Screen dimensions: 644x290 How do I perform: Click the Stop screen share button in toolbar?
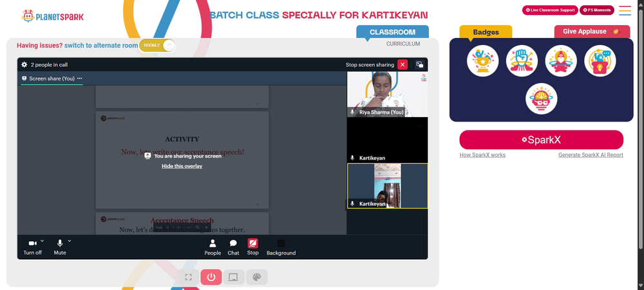252,248
